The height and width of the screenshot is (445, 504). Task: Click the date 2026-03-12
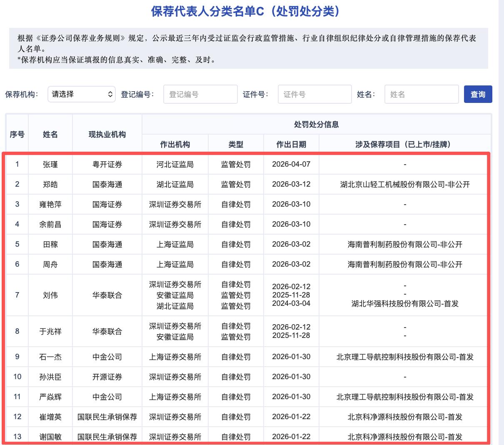point(291,184)
